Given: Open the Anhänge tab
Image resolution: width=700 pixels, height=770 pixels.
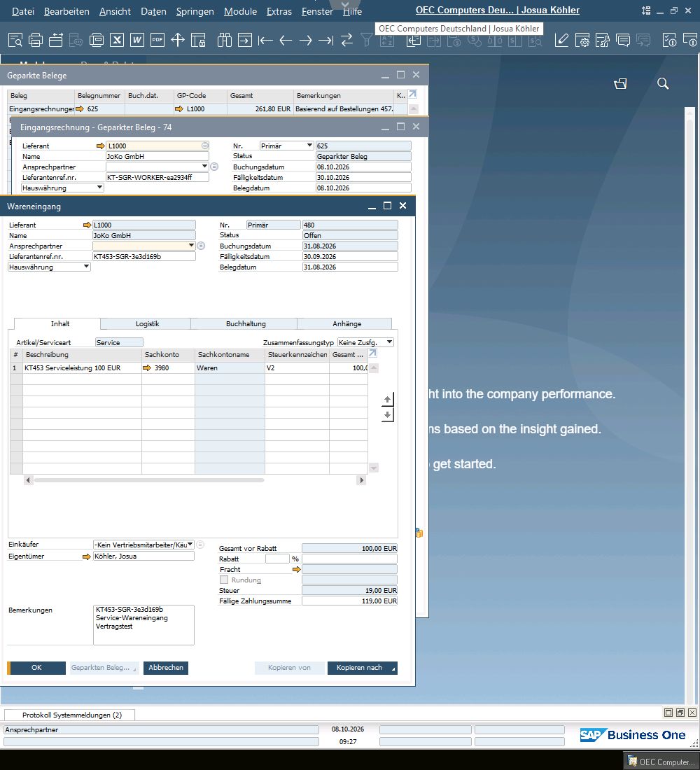Looking at the screenshot, I should 346,323.
